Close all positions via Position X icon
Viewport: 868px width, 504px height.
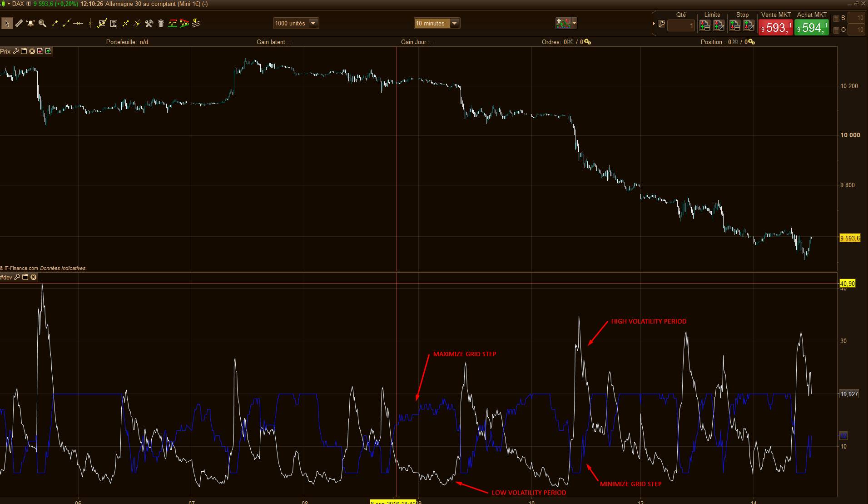click(735, 42)
